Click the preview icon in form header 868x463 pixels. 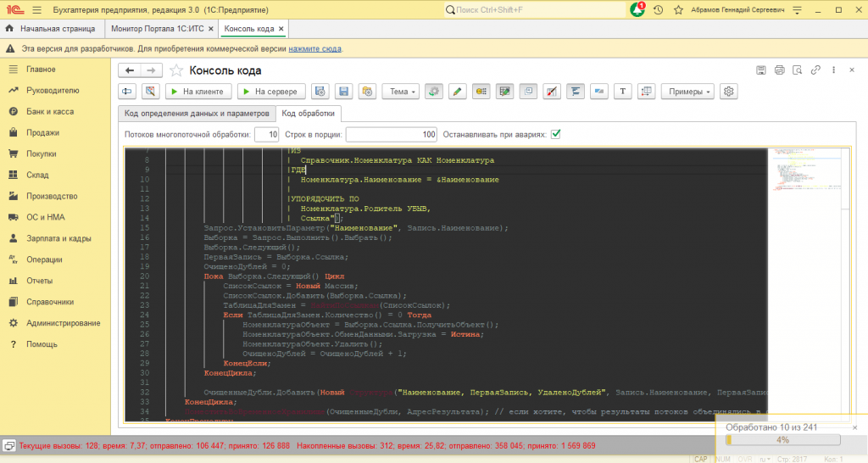pyautogui.click(x=797, y=70)
